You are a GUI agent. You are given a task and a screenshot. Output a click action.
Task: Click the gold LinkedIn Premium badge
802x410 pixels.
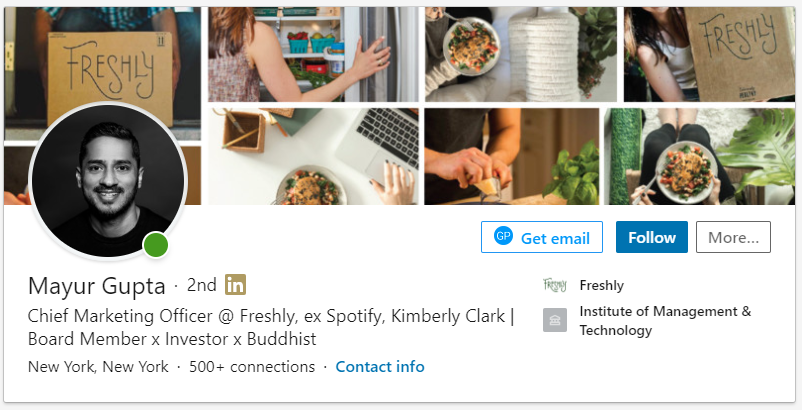point(235,285)
